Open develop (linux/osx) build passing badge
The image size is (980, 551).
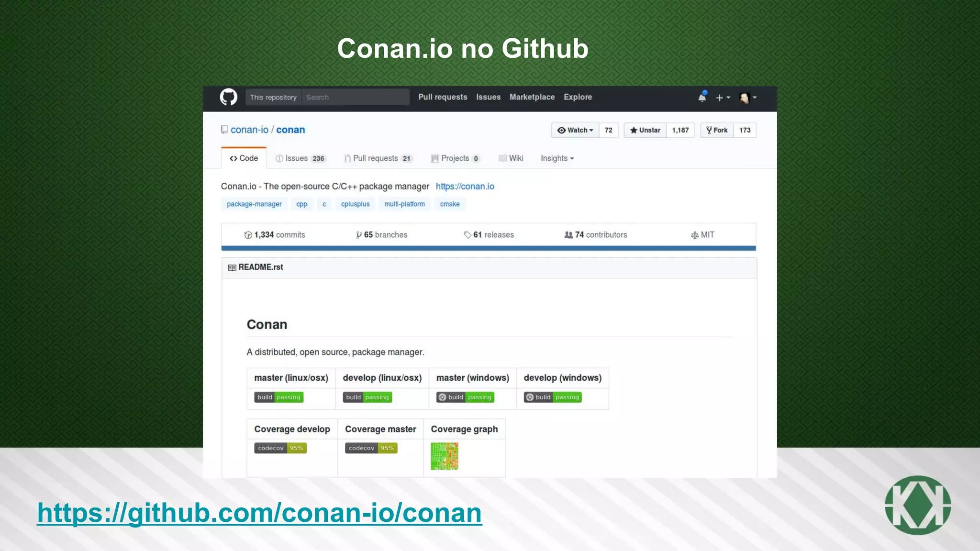pos(367,397)
